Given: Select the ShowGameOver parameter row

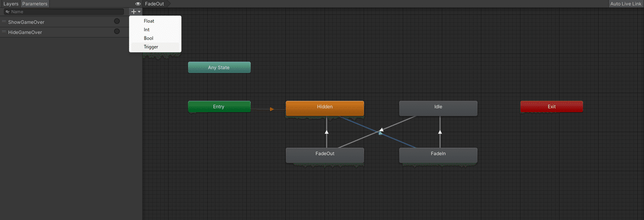Looking at the screenshot, I should point(64,21).
